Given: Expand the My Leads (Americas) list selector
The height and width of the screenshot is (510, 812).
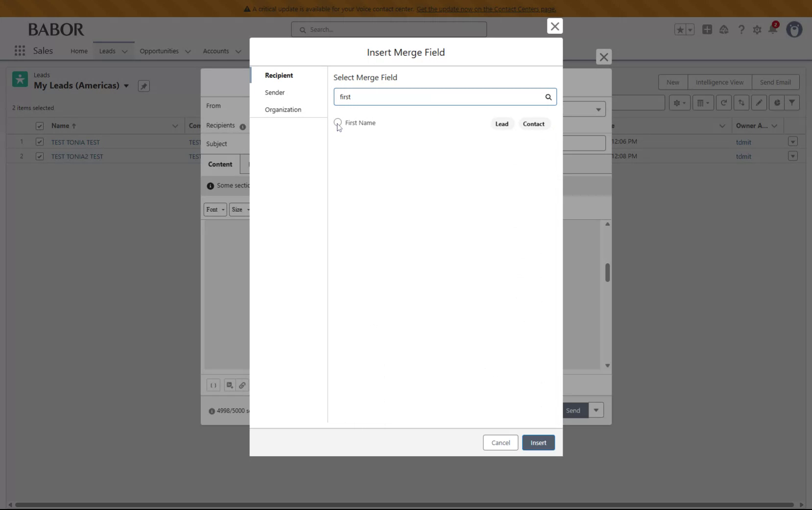Looking at the screenshot, I should pos(127,86).
